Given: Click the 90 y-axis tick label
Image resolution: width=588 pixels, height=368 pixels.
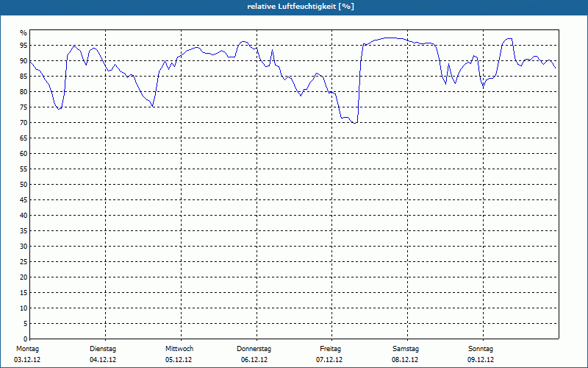Looking at the screenshot, I should point(24,61).
